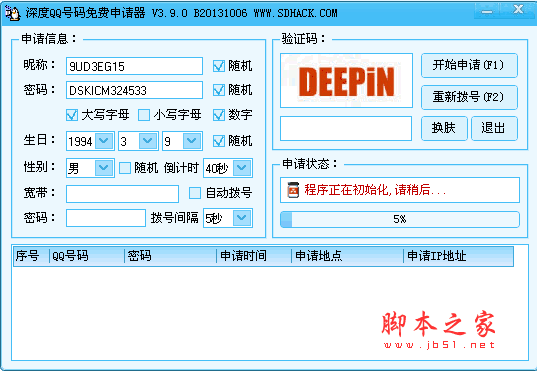Click the DEEPiN captcha image
The width and height of the screenshot is (537, 371).
click(346, 81)
